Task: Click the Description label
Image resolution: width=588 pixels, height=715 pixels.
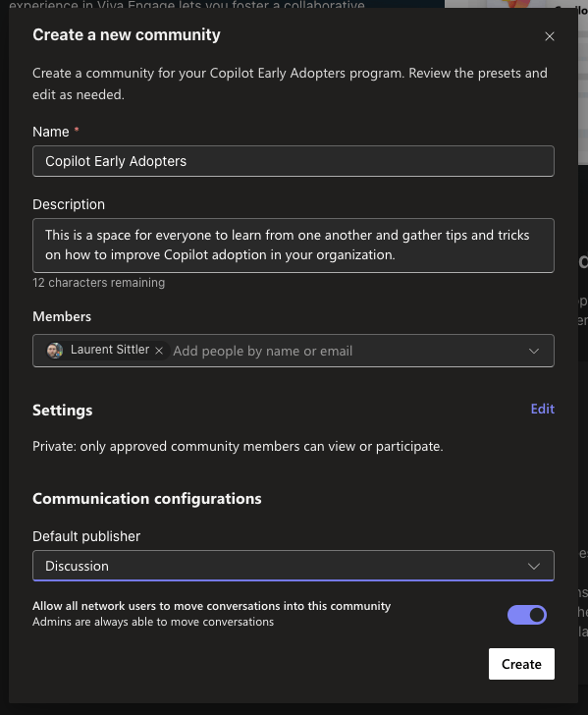Action: pos(69,204)
